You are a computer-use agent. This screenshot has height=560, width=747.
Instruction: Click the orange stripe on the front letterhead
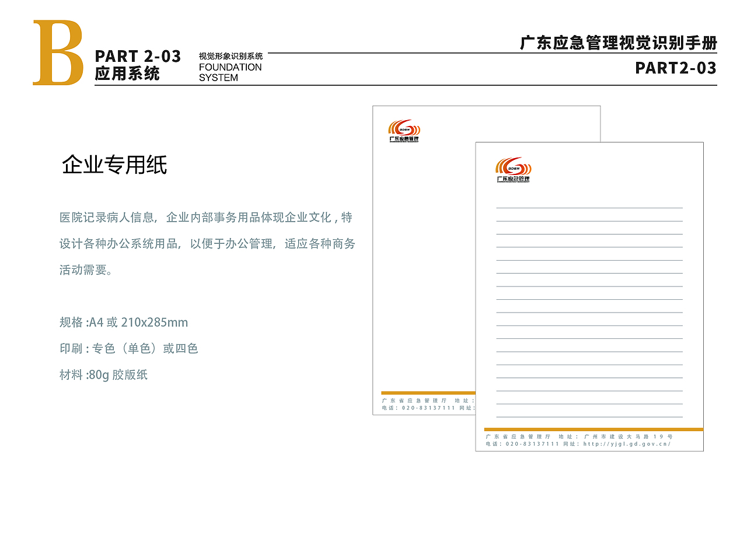point(589,428)
